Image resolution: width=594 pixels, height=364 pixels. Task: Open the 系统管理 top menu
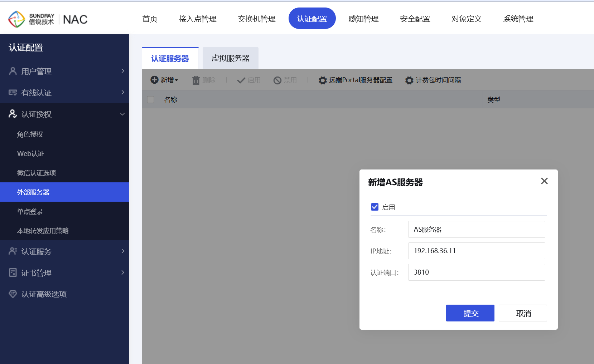click(518, 19)
